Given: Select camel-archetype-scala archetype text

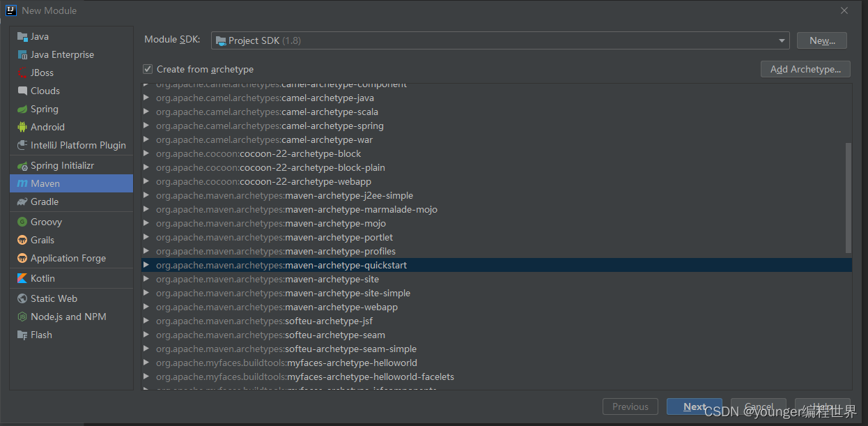Looking at the screenshot, I should pos(330,112).
